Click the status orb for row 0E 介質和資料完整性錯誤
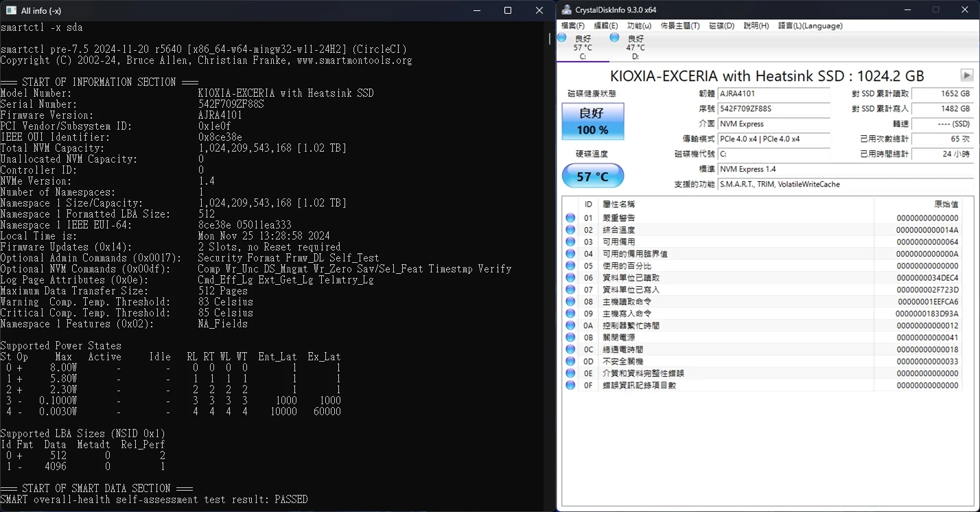 click(x=570, y=373)
